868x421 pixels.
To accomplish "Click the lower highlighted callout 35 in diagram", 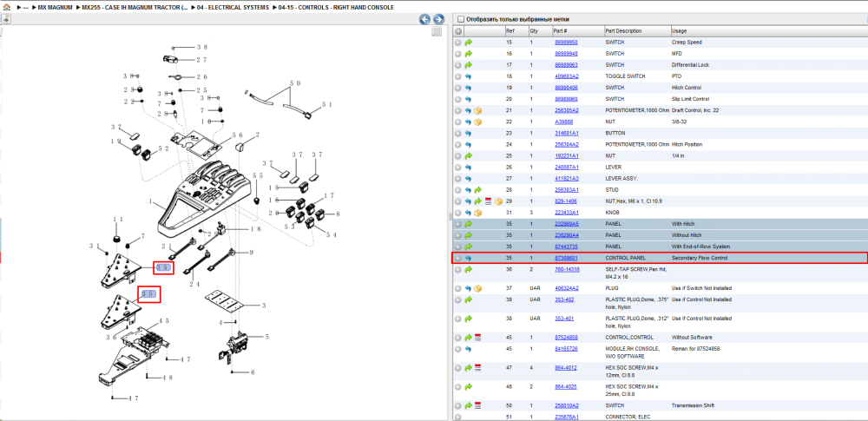I will click(x=149, y=293).
